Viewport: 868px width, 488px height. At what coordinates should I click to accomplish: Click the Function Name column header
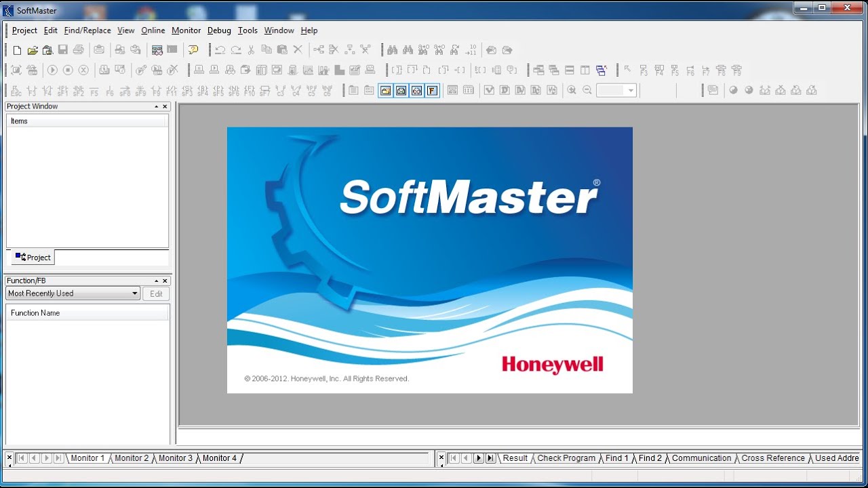[87, 313]
